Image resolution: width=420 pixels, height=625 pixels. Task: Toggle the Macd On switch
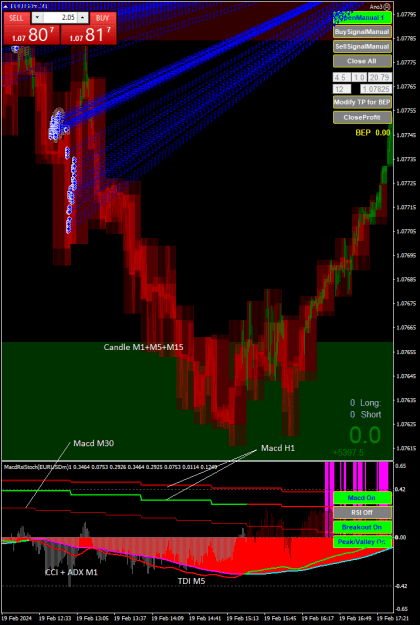362,498
